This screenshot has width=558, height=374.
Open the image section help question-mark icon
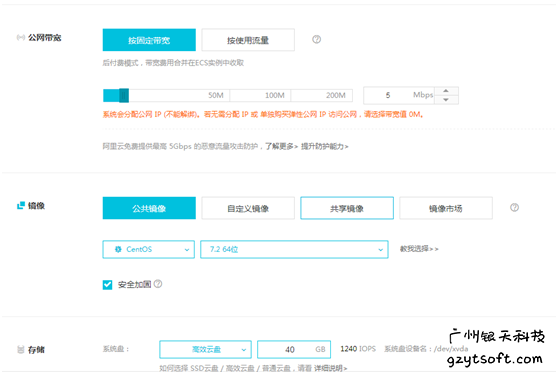click(514, 207)
